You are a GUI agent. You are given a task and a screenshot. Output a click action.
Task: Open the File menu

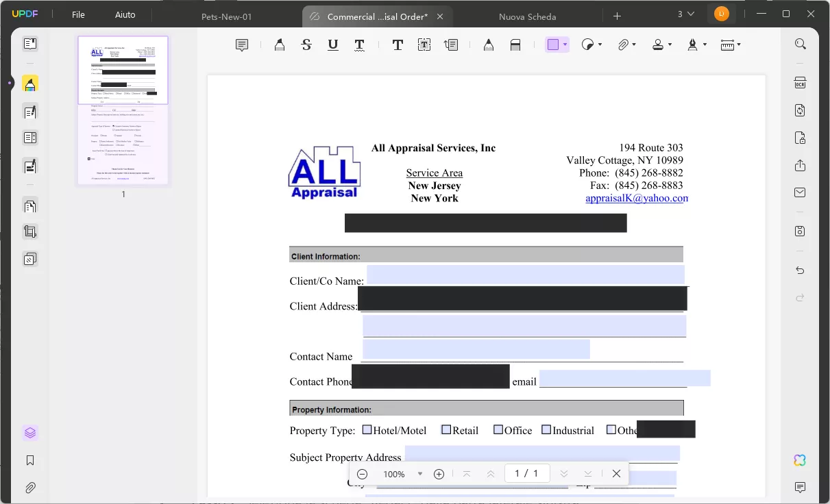(78, 15)
